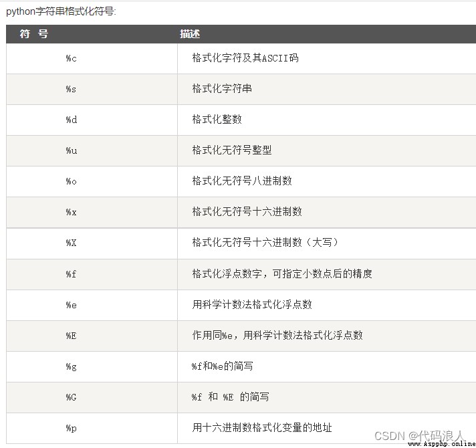Click description '格式化无符号八进制数'
The height and width of the screenshot is (448, 476).
click(x=242, y=181)
